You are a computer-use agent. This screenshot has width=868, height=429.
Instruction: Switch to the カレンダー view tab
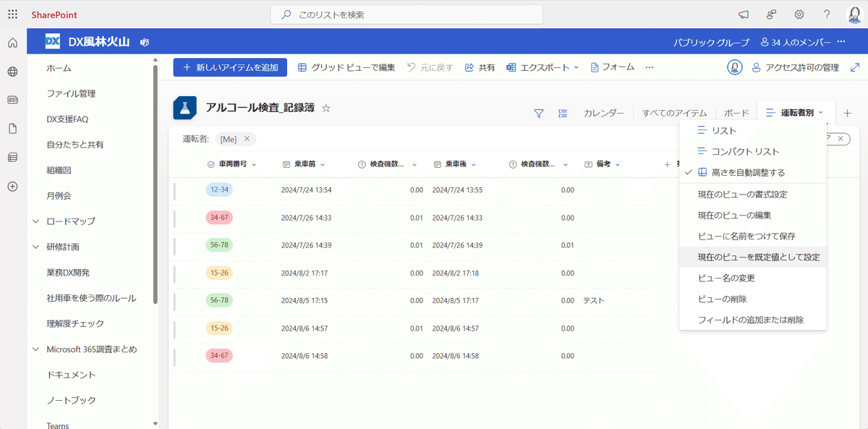[604, 113]
